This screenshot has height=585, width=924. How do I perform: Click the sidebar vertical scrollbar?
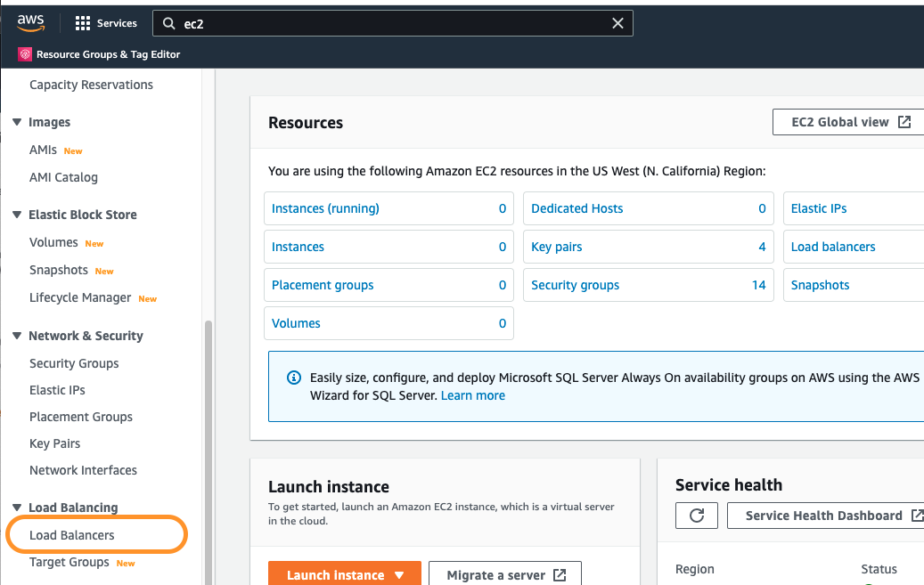click(x=209, y=445)
